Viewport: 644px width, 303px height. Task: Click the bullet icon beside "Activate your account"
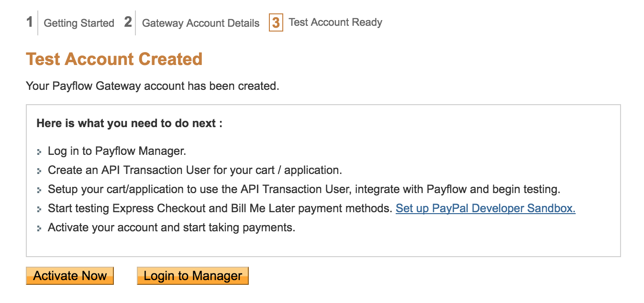[x=39, y=228]
